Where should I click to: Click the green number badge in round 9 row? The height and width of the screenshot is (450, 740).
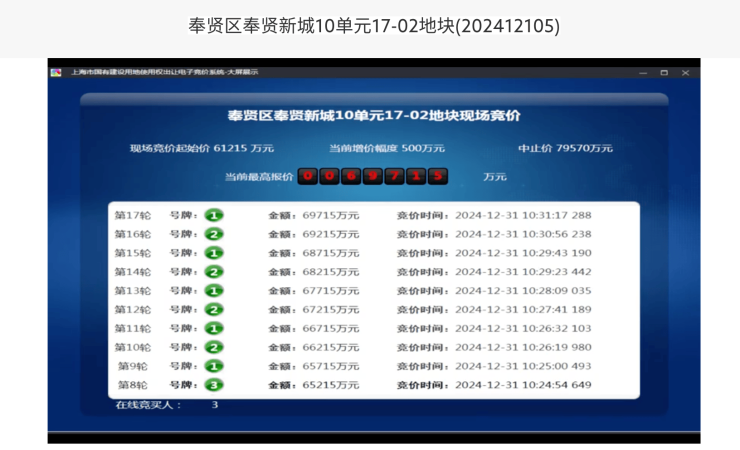214,367
